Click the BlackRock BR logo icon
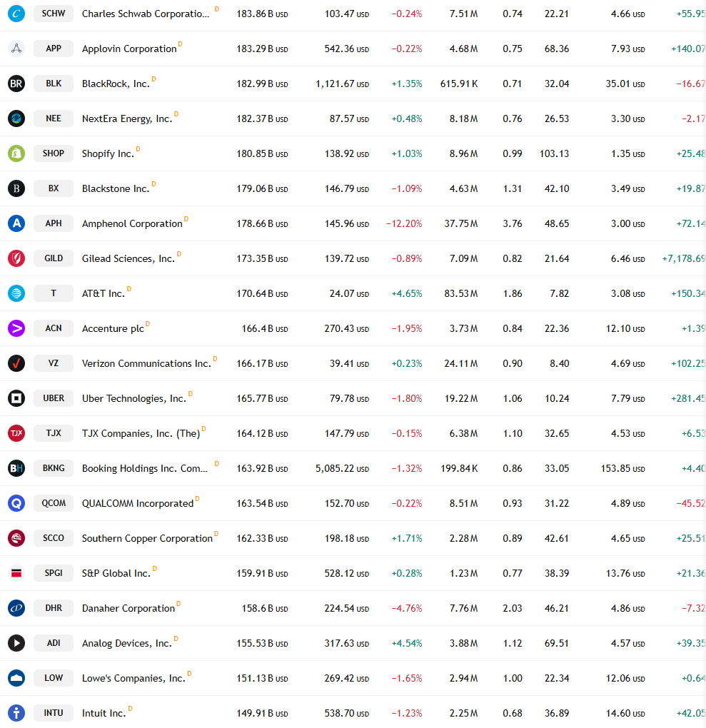The height and width of the screenshot is (728, 706). [x=16, y=84]
